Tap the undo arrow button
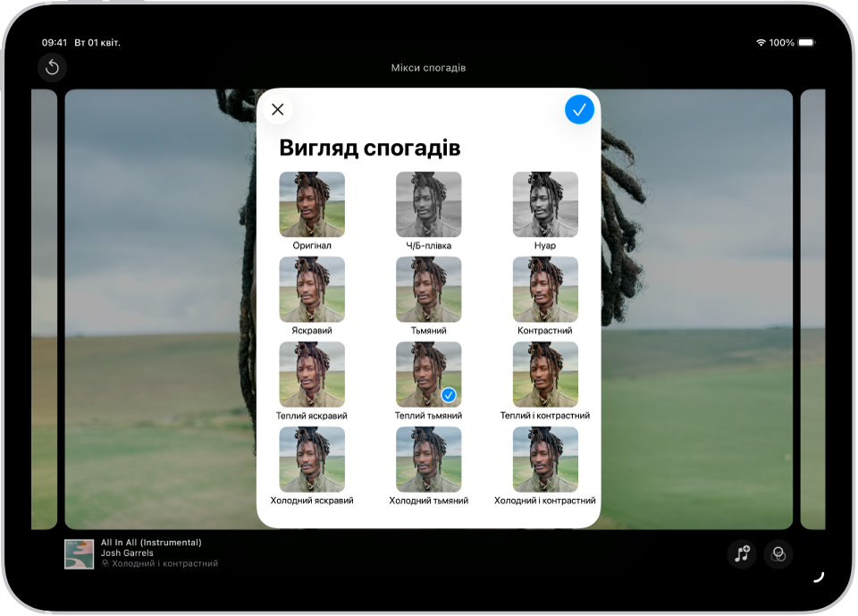Screen dimensions: 858x616 [53, 67]
